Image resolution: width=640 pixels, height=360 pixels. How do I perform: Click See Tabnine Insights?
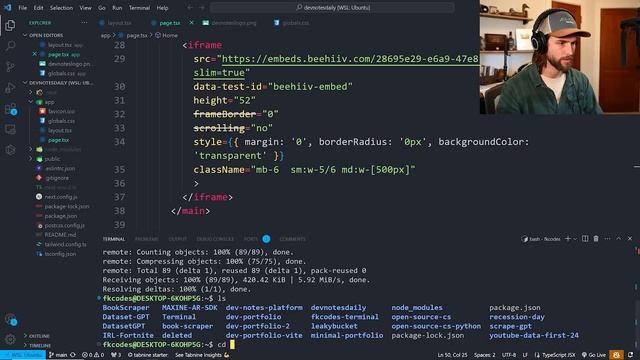[202, 355]
